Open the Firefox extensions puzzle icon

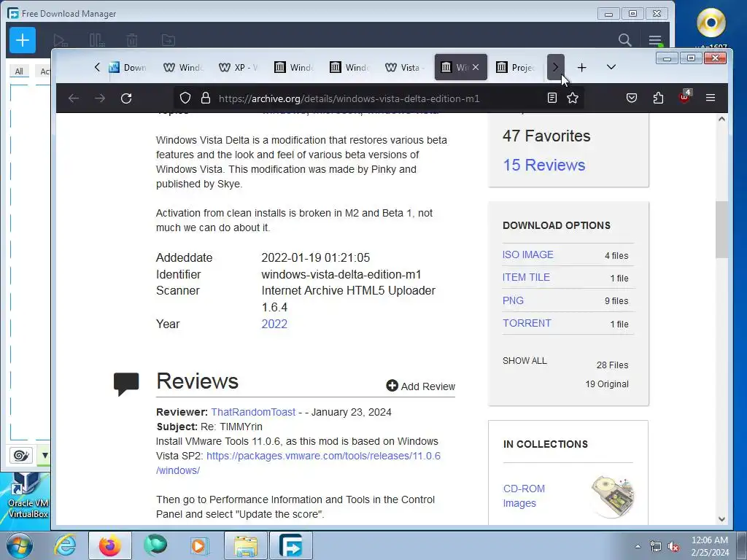coord(658,98)
